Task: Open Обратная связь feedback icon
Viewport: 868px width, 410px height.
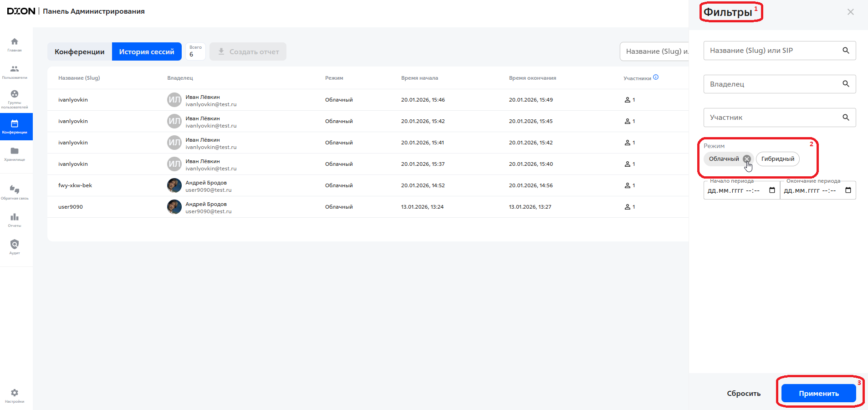Action: click(x=15, y=190)
